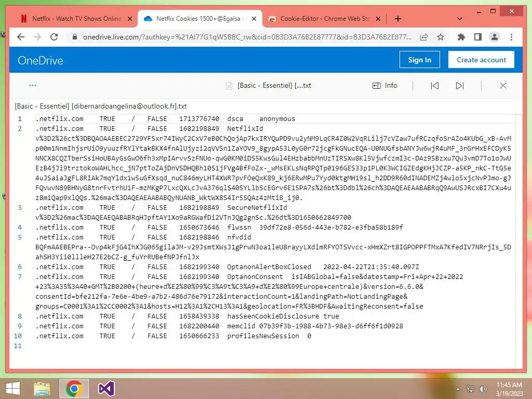
Task: Expand the tab search chevron
Action: pyautogui.click(x=460, y=19)
